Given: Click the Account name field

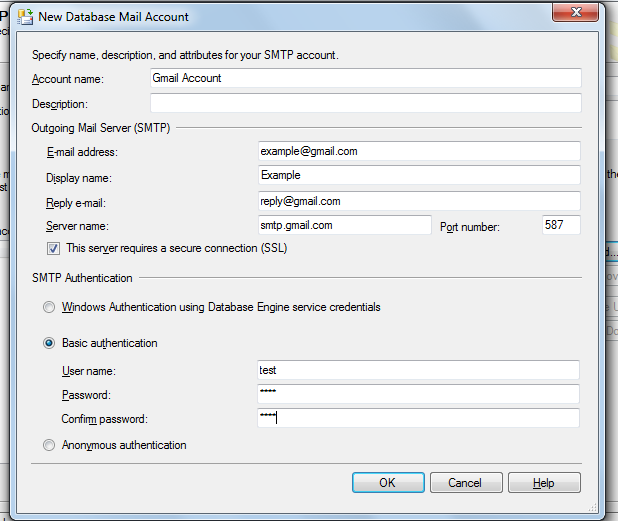Looking at the screenshot, I should [x=365, y=78].
